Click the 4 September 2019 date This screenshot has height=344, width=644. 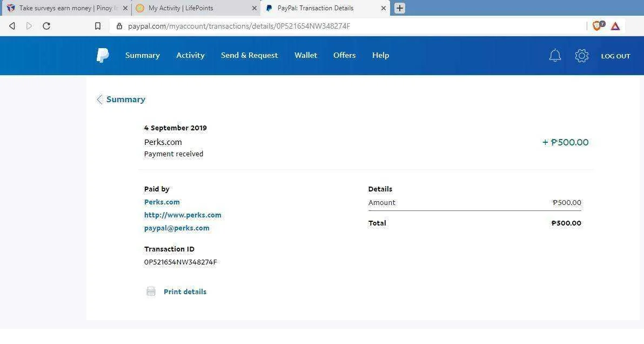(x=176, y=128)
